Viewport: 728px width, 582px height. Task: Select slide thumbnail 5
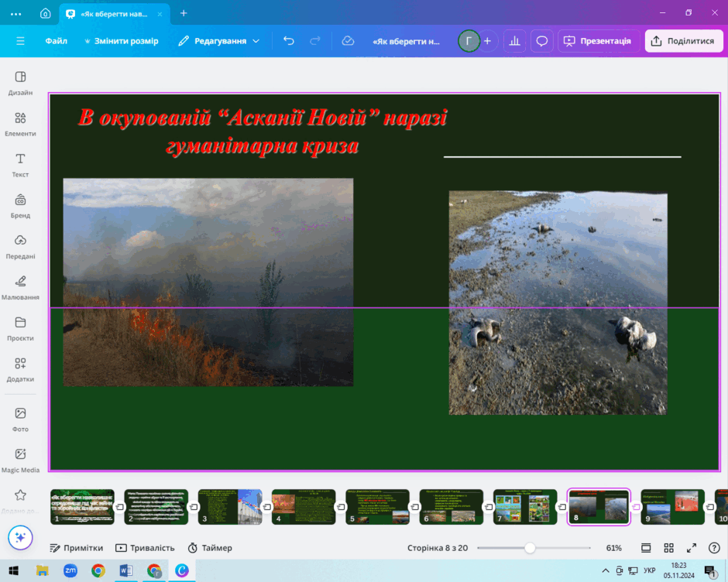pyautogui.click(x=377, y=507)
